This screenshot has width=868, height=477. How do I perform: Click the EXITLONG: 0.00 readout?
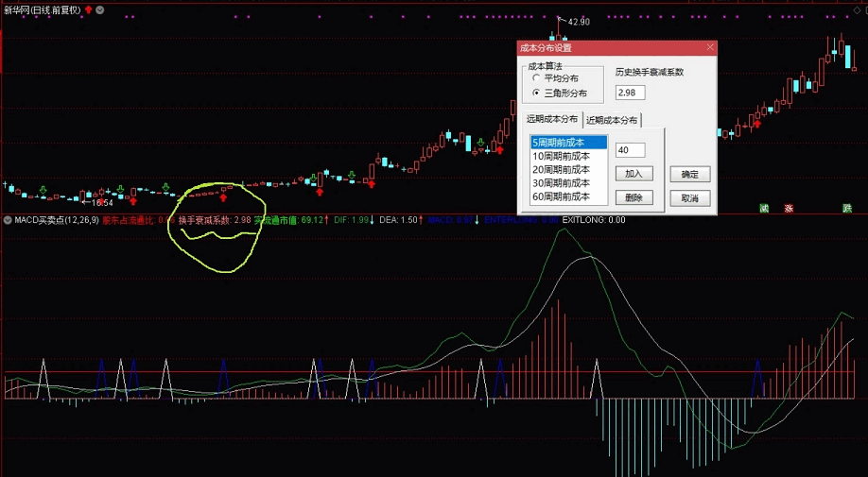[x=594, y=220]
